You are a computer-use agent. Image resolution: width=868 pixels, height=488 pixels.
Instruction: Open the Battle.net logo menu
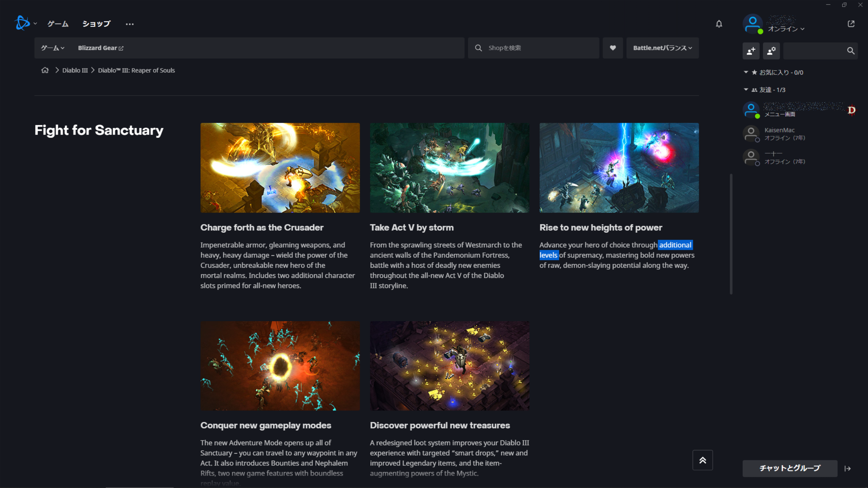point(22,23)
